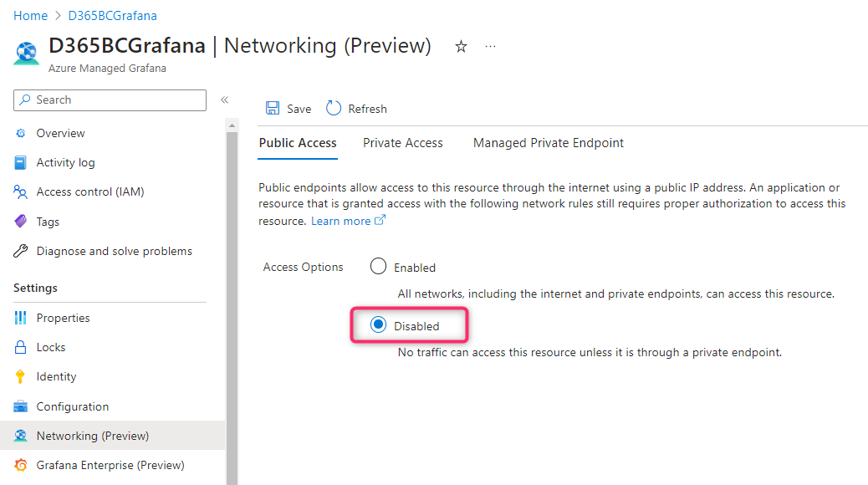Go to Home in breadcrumb
This screenshot has width=868, height=485.
[30, 16]
